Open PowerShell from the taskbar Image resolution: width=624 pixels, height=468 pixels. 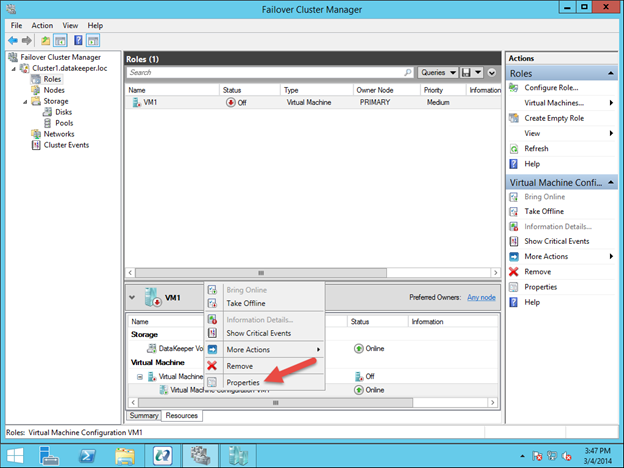pyautogui.click(x=85, y=455)
